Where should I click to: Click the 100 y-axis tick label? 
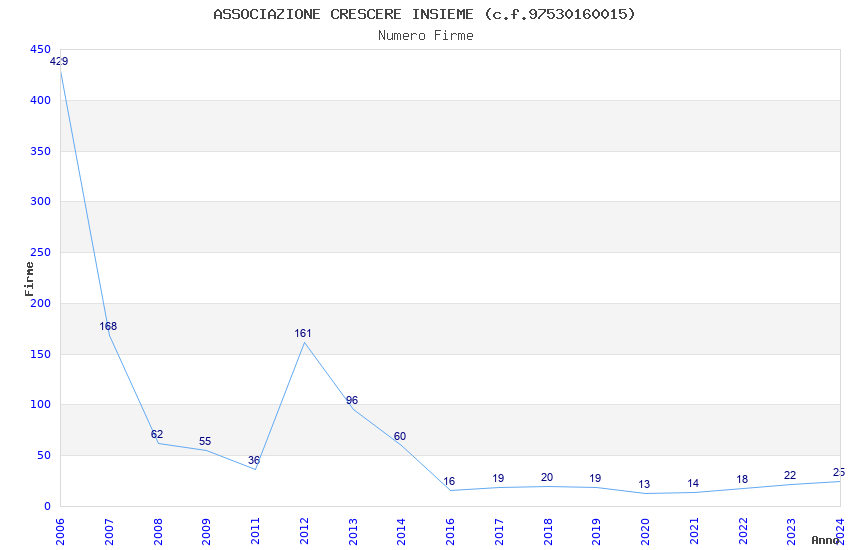pos(41,404)
